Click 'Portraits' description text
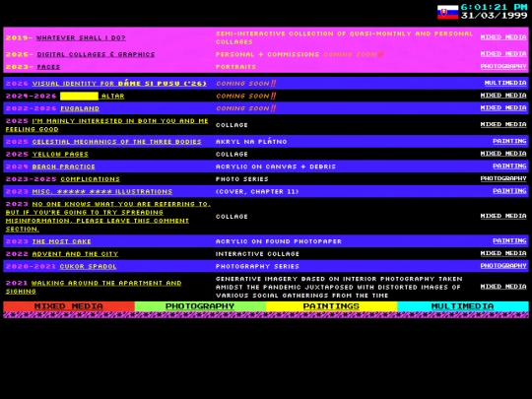The image size is (532, 399). (235, 67)
